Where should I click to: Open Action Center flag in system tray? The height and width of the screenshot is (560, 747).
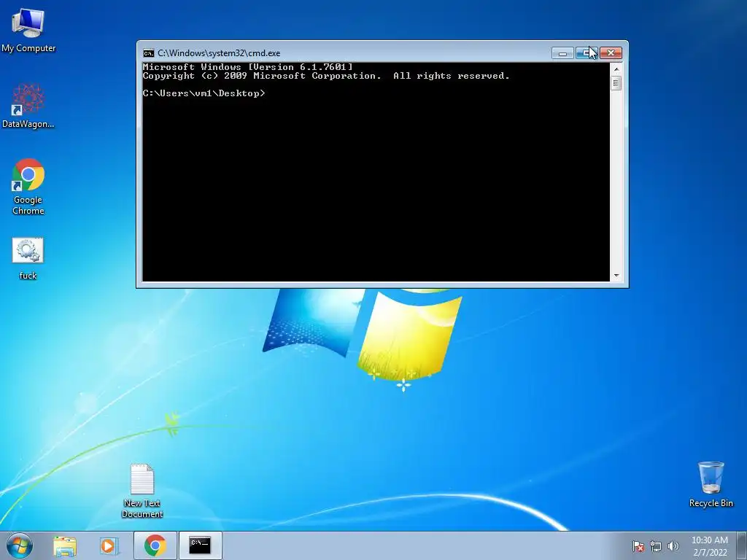pos(638,546)
